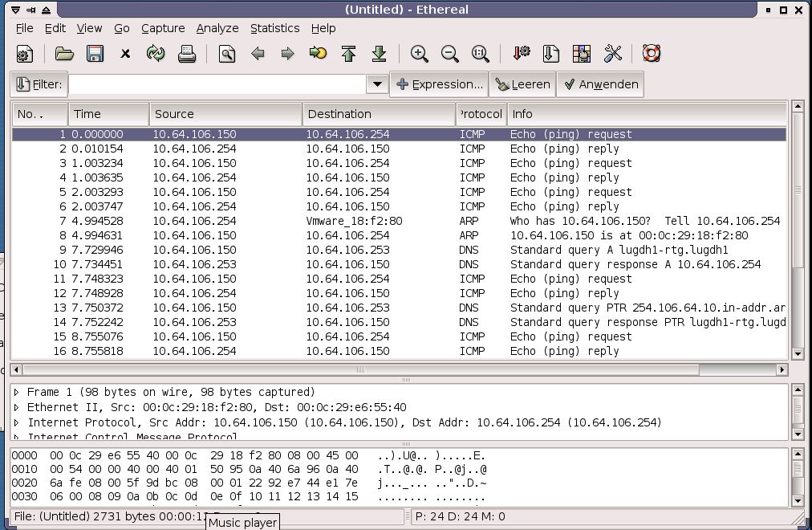
Task: Select packet 8, ARP reply 00:0c:29:18:f2:80
Action: coord(399,235)
